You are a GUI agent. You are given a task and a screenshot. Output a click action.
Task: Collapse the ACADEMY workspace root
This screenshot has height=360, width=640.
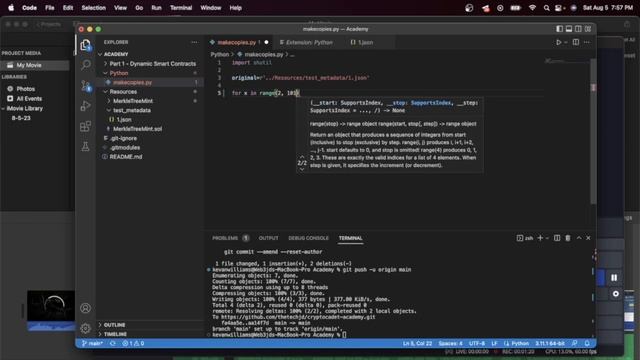(116, 54)
